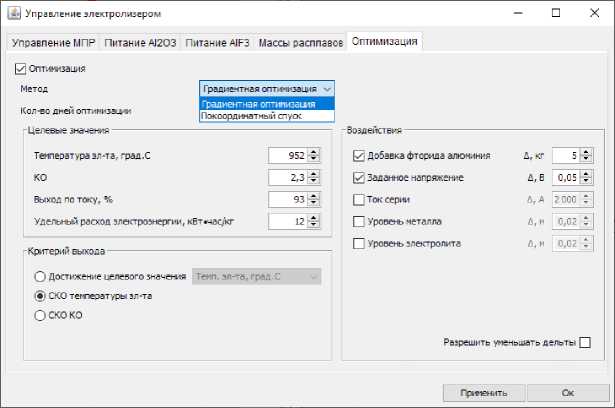This screenshot has height=408, width=615.
Task: Click the Воздействия group title
Action: tap(374, 131)
